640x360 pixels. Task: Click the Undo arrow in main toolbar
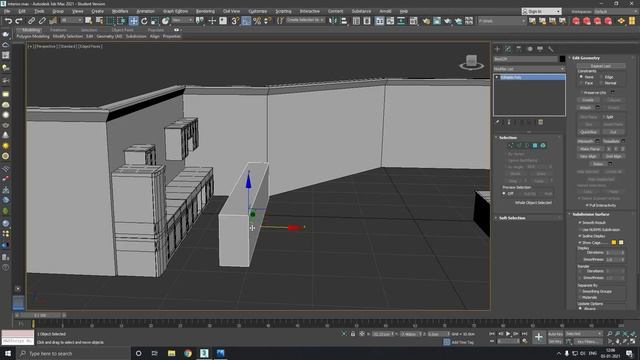pyautogui.click(x=8, y=20)
